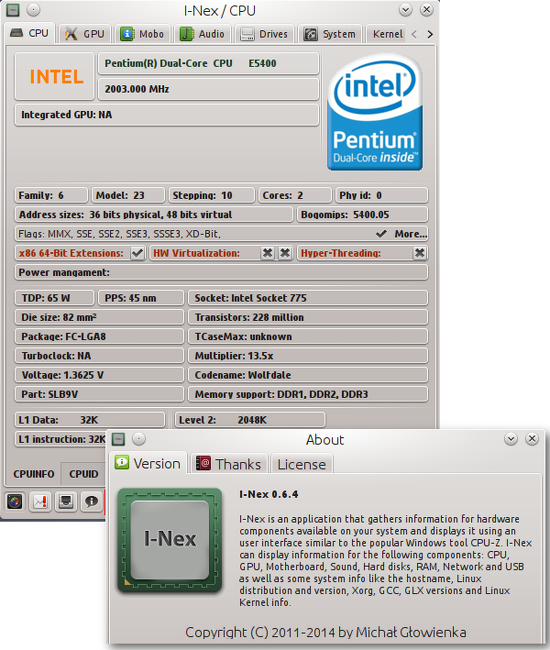The image size is (550, 650).
Task: Toggle the x86 64-Bit Extensions checkbox
Action: coord(137,253)
